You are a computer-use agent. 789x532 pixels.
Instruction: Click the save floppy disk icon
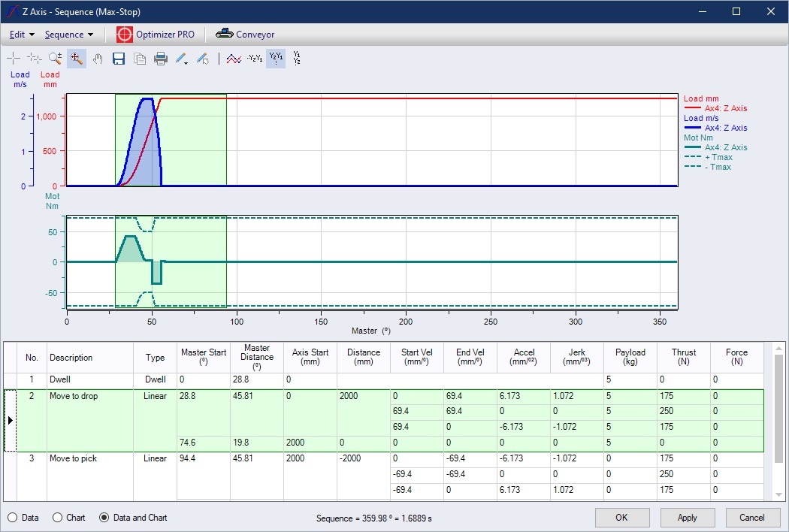click(x=119, y=59)
